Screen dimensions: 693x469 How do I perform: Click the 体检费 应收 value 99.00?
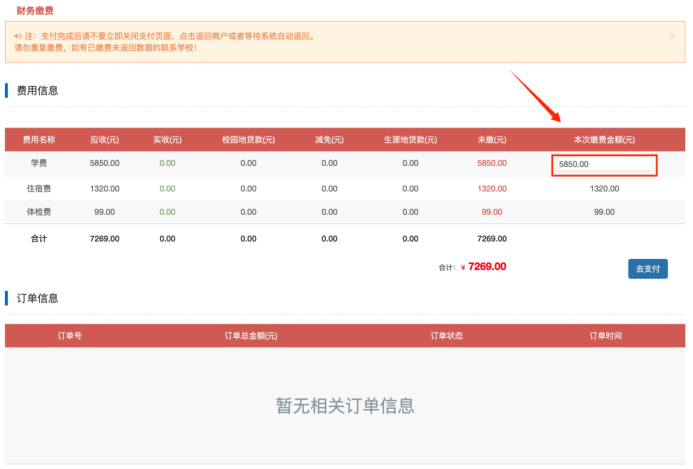pos(105,212)
